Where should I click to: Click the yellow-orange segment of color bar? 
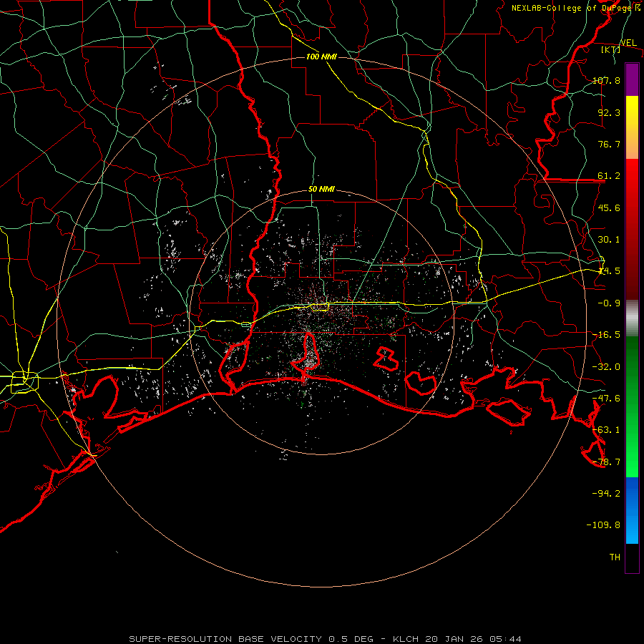click(632, 127)
